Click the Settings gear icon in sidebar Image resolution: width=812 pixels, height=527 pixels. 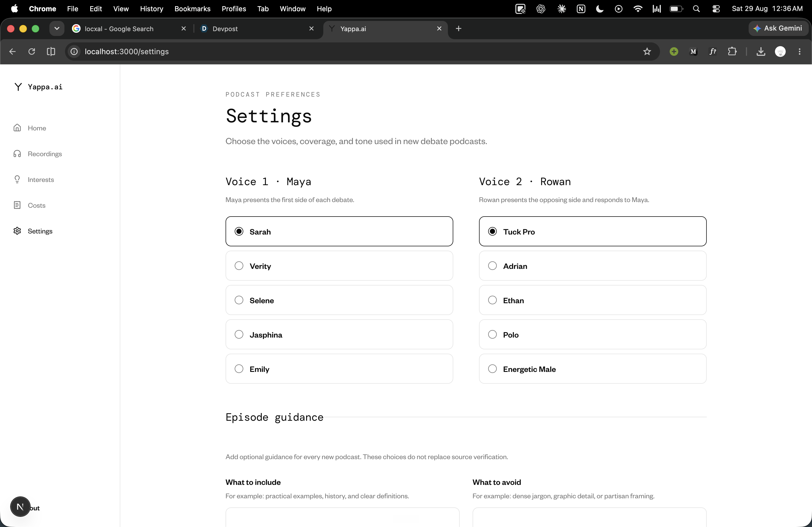(17, 231)
